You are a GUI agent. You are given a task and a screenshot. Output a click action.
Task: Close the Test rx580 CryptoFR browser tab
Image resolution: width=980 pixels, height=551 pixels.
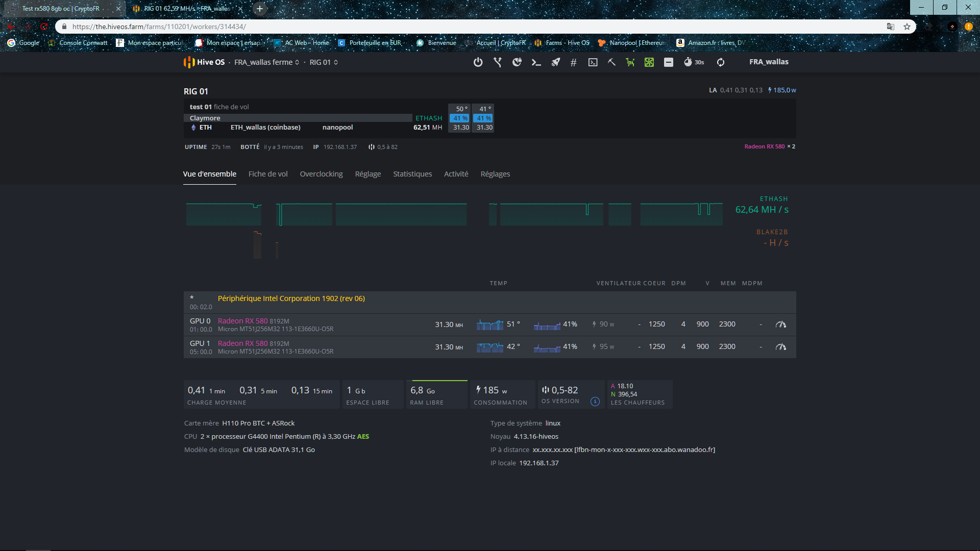118,9
